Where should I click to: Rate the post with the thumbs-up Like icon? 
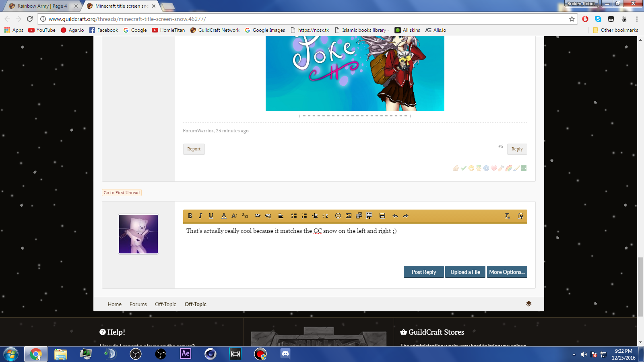pos(456,168)
